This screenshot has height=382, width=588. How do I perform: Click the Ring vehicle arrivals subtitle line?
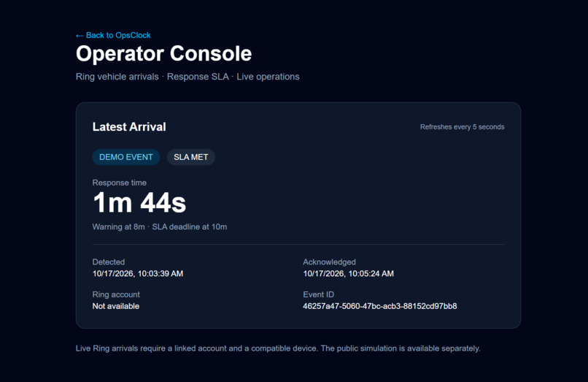point(187,77)
